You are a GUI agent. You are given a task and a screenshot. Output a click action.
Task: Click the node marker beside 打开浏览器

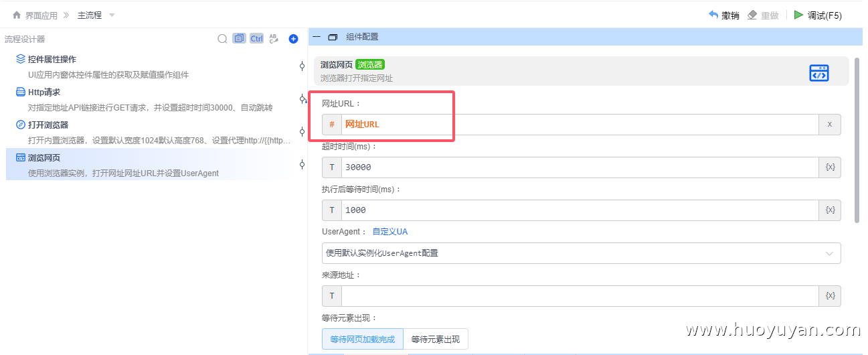302,131
